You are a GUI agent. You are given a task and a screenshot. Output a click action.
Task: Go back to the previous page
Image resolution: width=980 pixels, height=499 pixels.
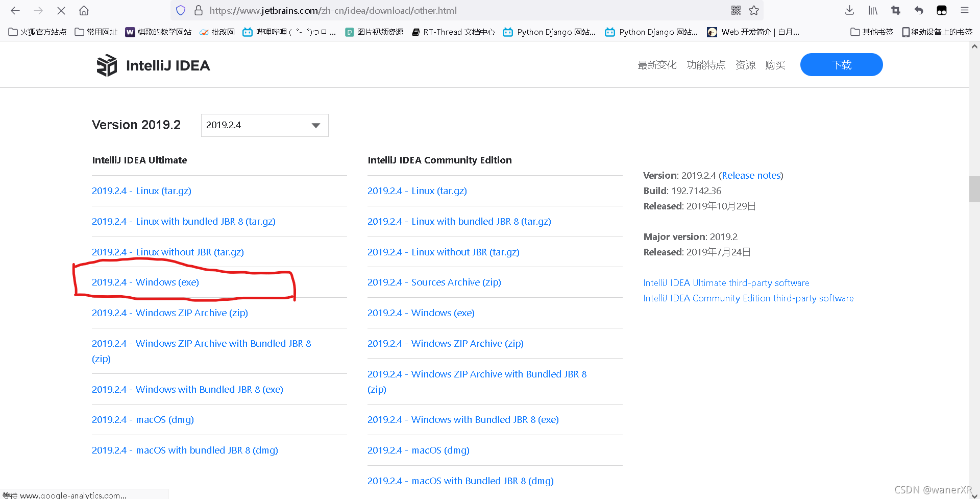(15, 10)
